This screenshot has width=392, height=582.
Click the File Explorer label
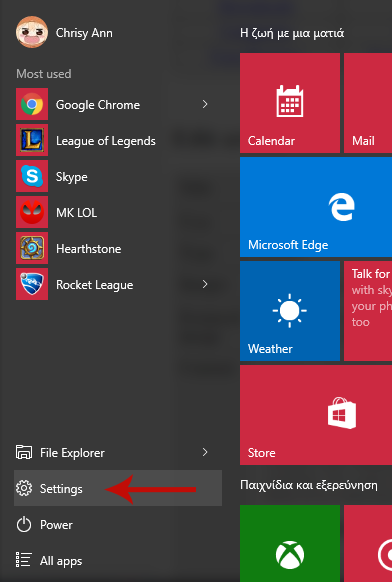click(x=72, y=453)
